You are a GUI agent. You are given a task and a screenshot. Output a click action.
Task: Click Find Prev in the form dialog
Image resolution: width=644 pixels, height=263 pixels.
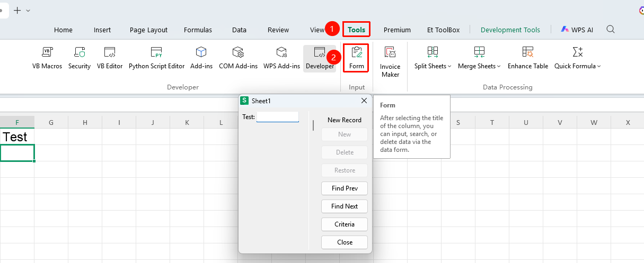(345, 188)
